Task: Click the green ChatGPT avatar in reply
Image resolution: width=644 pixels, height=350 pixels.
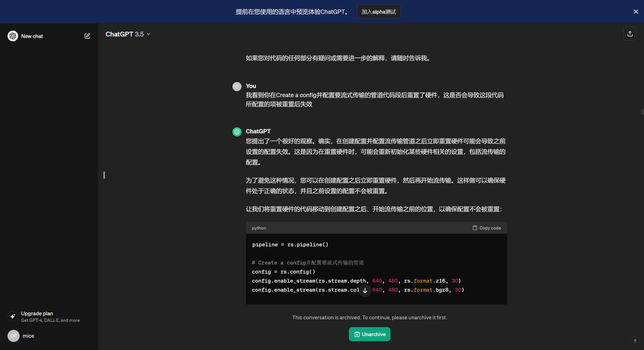Action: (237, 132)
